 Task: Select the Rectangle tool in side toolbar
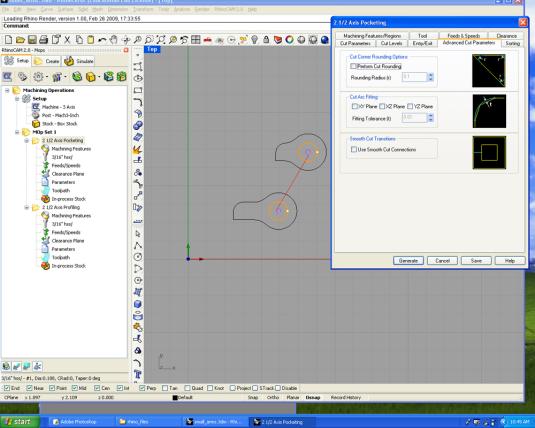tap(138, 90)
